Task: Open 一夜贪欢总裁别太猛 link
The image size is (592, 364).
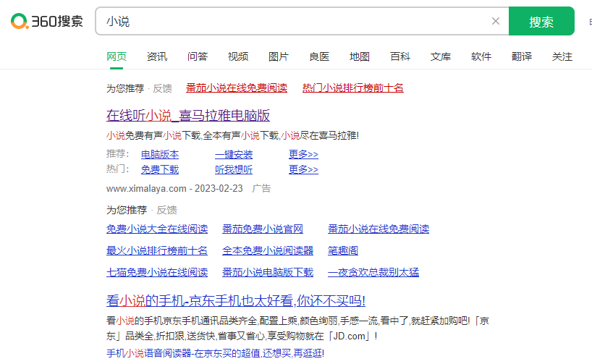Action: click(x=373, y=272)
